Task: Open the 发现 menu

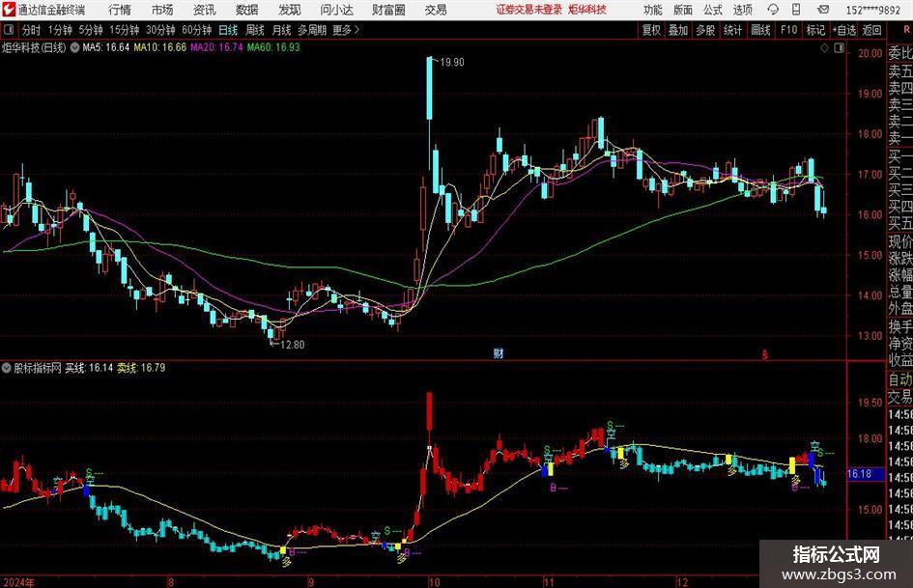Action: point(290,10)
